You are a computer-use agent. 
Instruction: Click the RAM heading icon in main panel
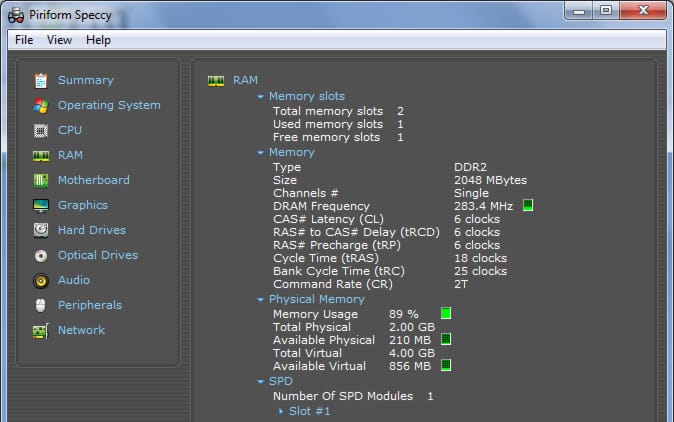(x=216, y=80)
